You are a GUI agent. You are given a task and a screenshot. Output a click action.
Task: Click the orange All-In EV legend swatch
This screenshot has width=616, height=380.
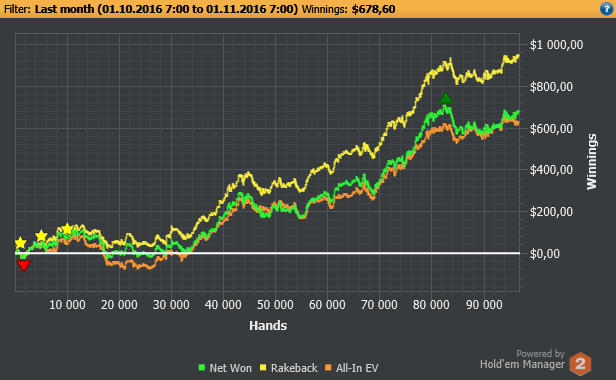pyautogui.click(x=328, y=368)
